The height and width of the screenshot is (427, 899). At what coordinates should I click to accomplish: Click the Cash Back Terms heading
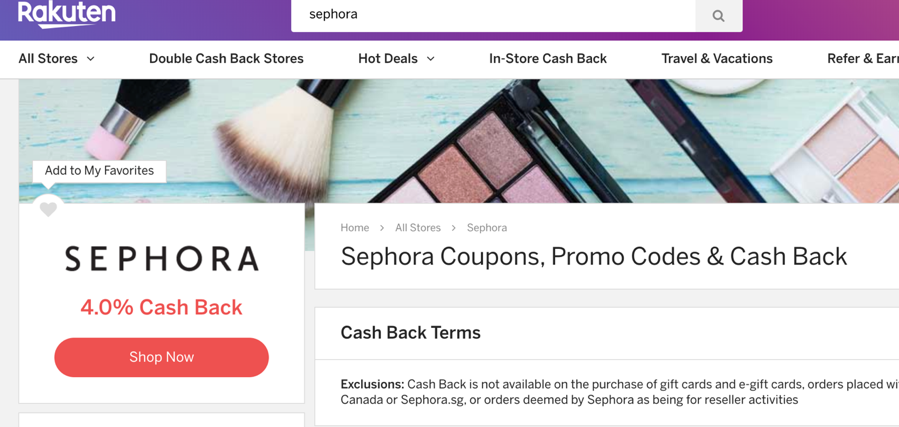click(x=410, y=333)
